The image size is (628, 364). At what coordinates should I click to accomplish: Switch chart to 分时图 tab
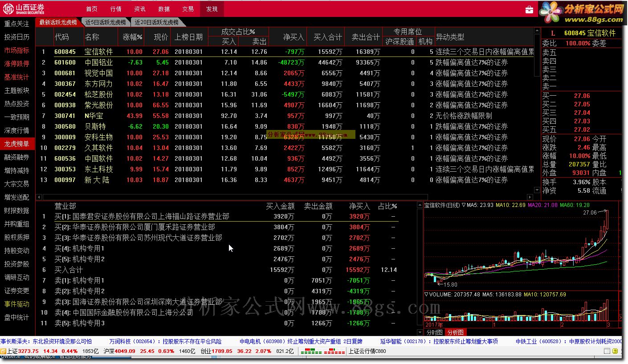tap(435, 332)
